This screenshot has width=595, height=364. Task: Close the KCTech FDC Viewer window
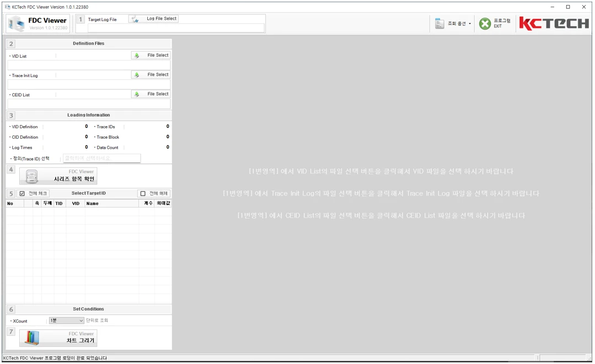click(x=583, y=7)
